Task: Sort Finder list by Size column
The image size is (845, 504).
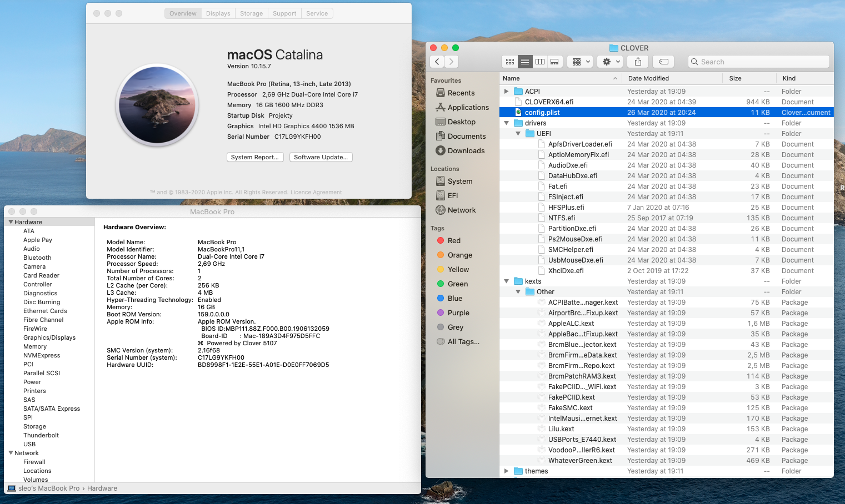Action: pos(750,78)
